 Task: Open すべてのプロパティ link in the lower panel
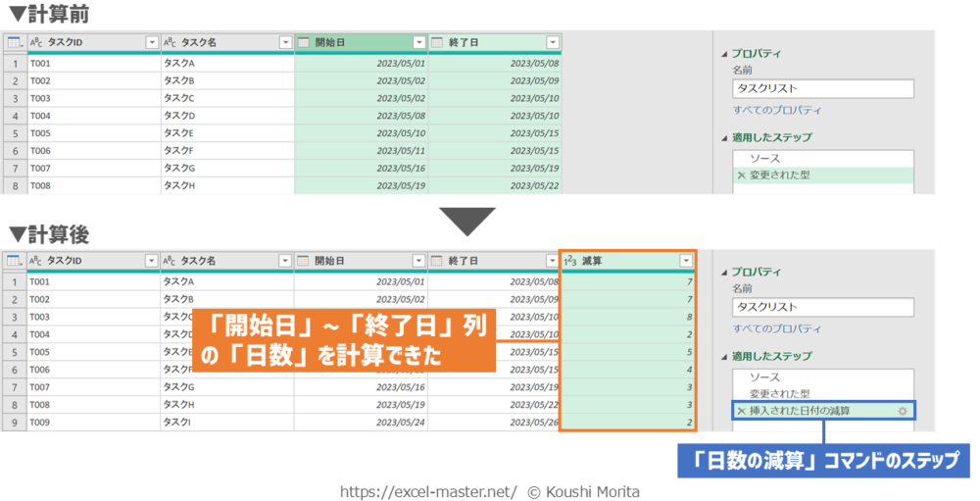coord(777,328)
